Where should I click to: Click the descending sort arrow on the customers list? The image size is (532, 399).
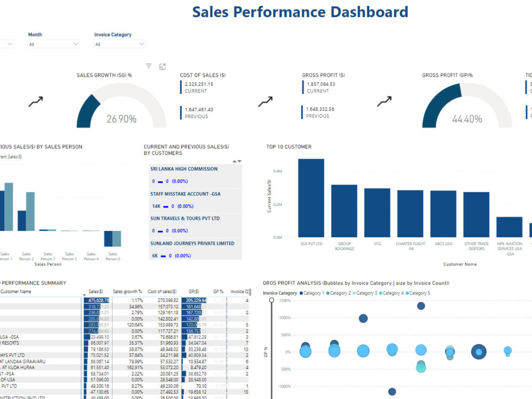click(239, 161)
